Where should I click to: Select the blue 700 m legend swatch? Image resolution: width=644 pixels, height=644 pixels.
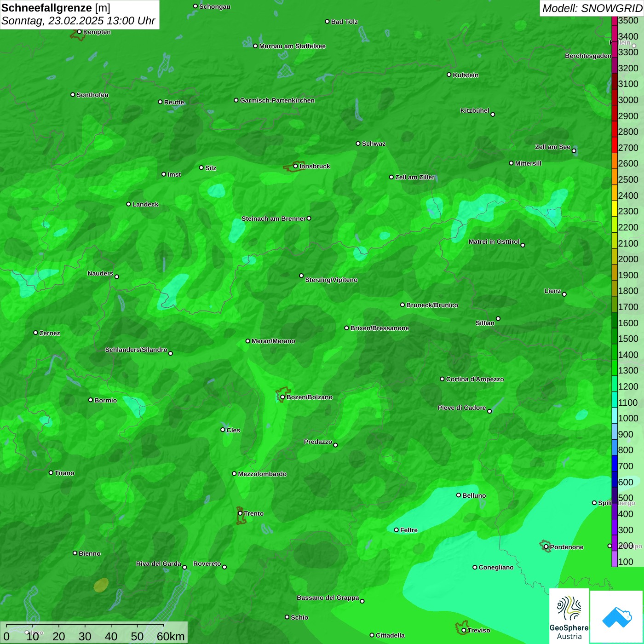click(615, 463)
